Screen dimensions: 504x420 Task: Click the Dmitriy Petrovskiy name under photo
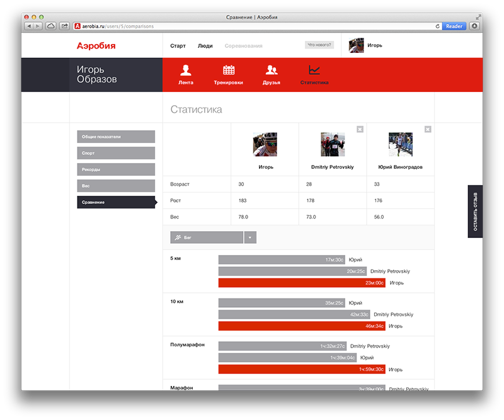coord(333,167)
